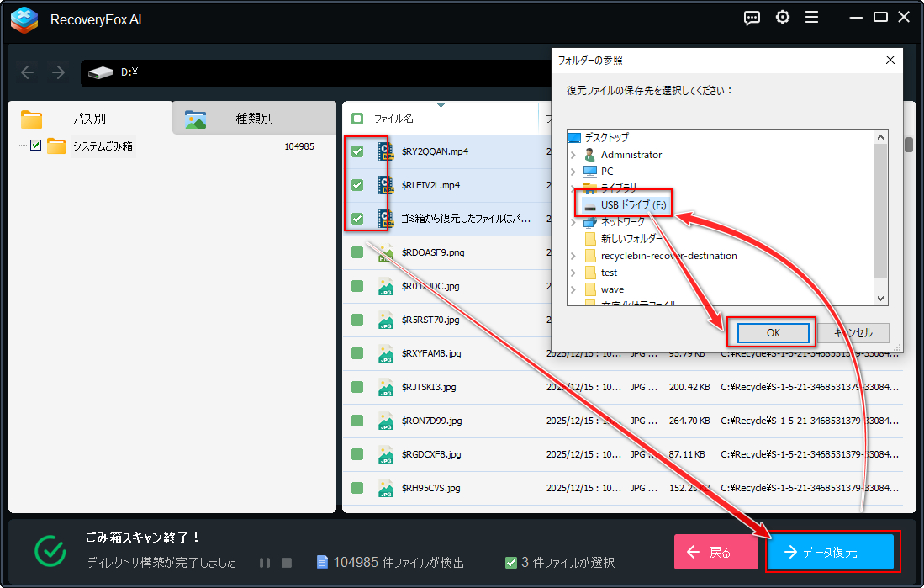Click the データ復元 button
This screenshot has width=924, height=588.
point(830,553)
